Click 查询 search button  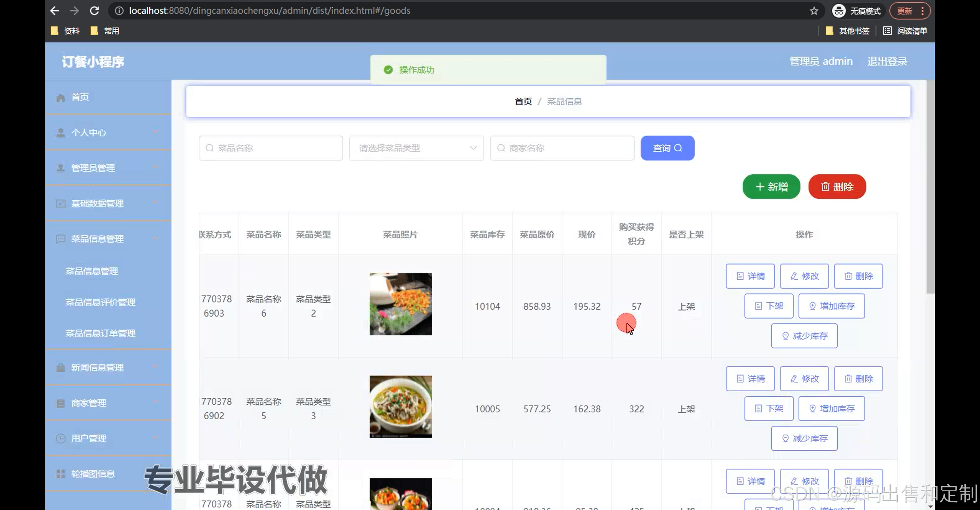pos(667,148)
